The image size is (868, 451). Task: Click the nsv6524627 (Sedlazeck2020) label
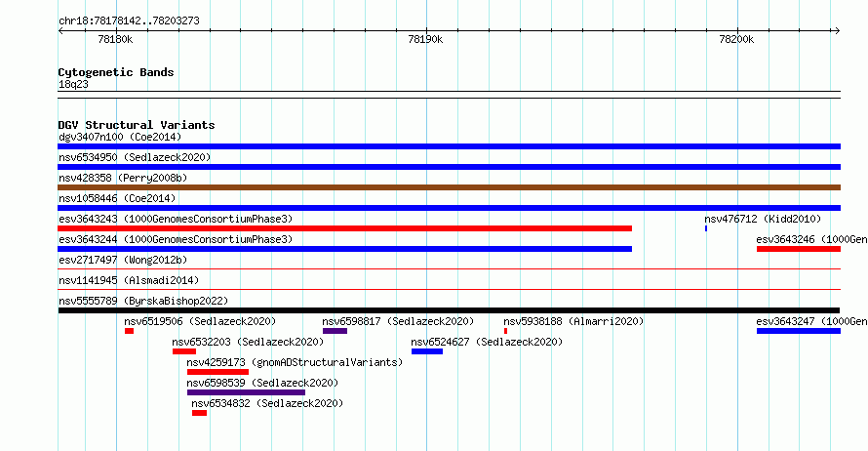point(487,342)
